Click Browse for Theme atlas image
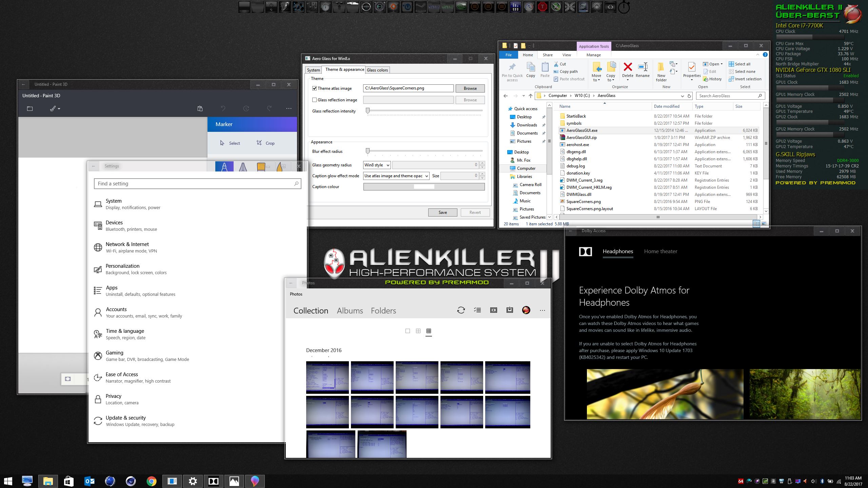 [470, 88]
